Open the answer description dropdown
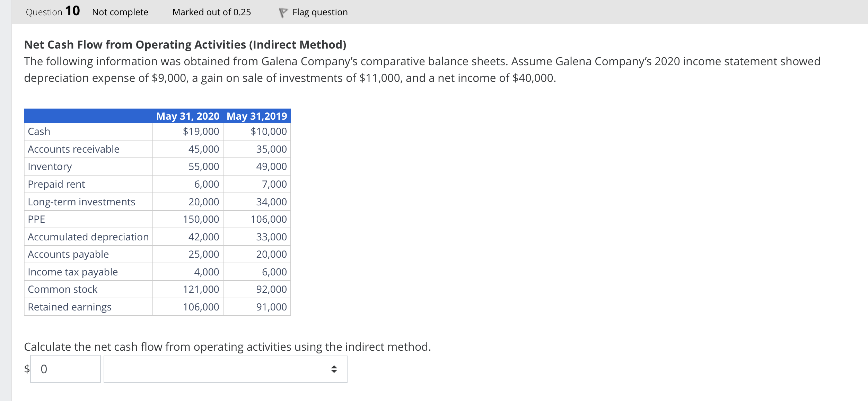The width and height of the screenshot is (868, 401). pos(225,369)
